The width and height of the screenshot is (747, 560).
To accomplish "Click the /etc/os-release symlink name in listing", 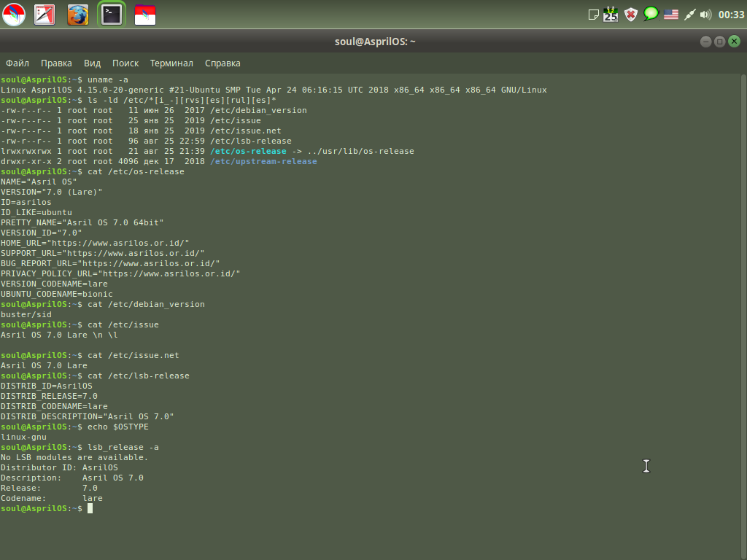I will click(248, 151).
